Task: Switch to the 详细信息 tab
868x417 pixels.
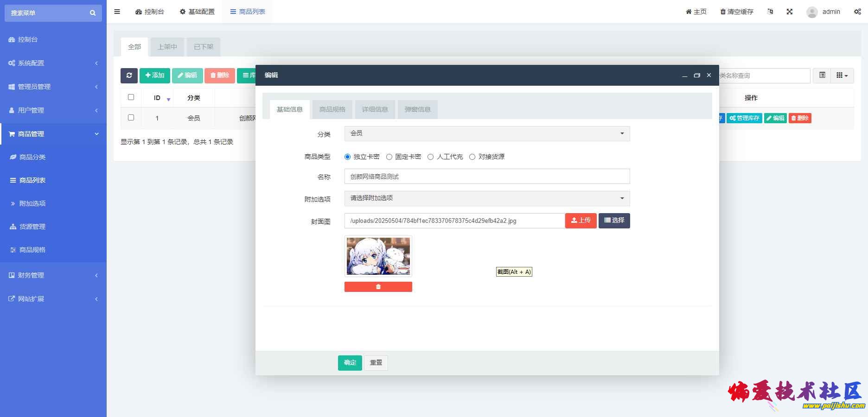Action: (x=375, y=109)
